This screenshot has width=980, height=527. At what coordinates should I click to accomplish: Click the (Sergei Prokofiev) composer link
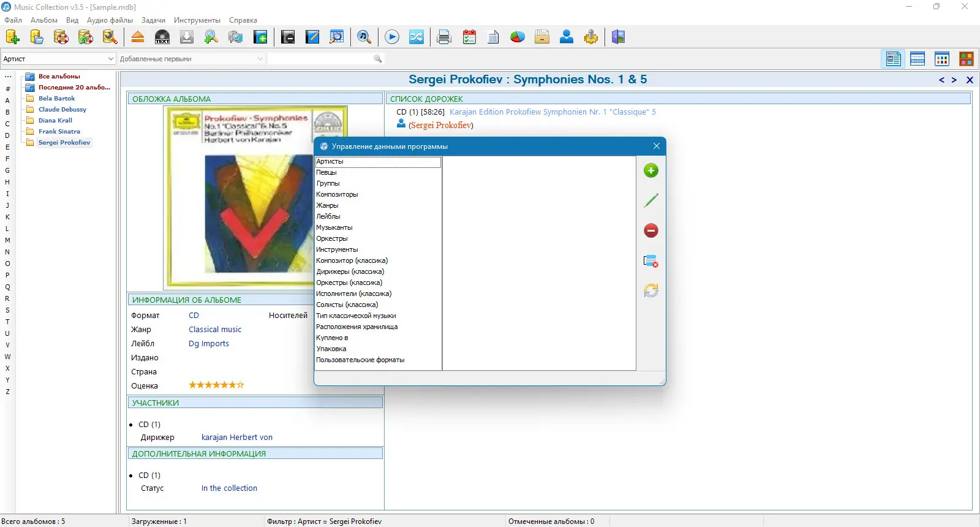pyautogui.click(x=441, y=126)
